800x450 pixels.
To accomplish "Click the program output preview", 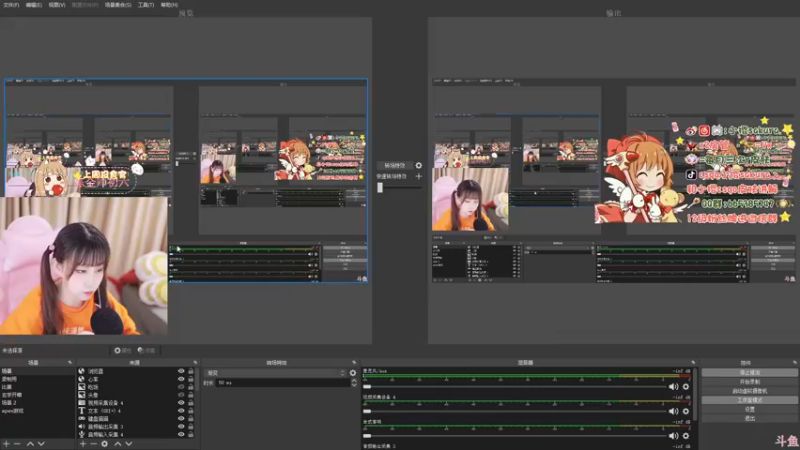I will (x=614, y=181).
